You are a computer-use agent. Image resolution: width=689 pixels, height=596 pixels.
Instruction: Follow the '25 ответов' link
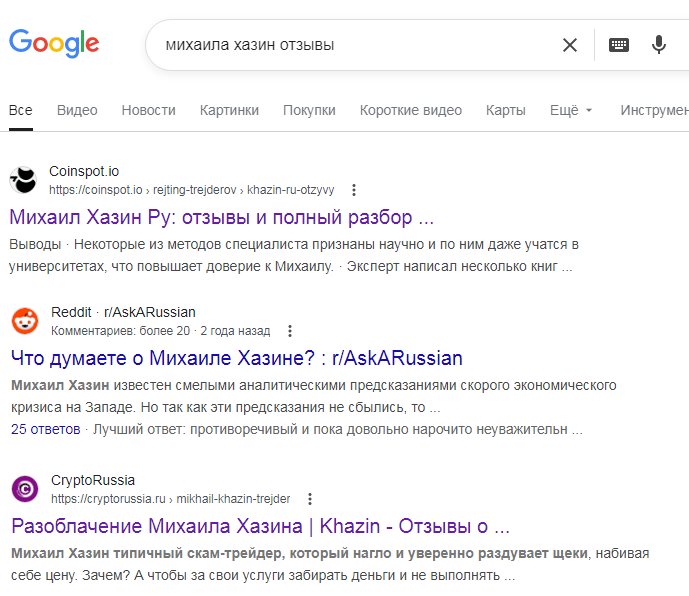pyautogui.click(x=46, y=430)
